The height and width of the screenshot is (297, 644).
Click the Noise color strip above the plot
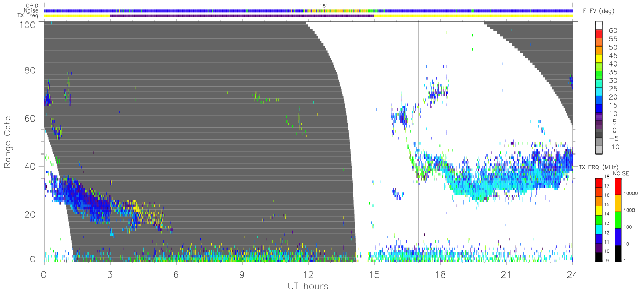(x=308, y=10)
